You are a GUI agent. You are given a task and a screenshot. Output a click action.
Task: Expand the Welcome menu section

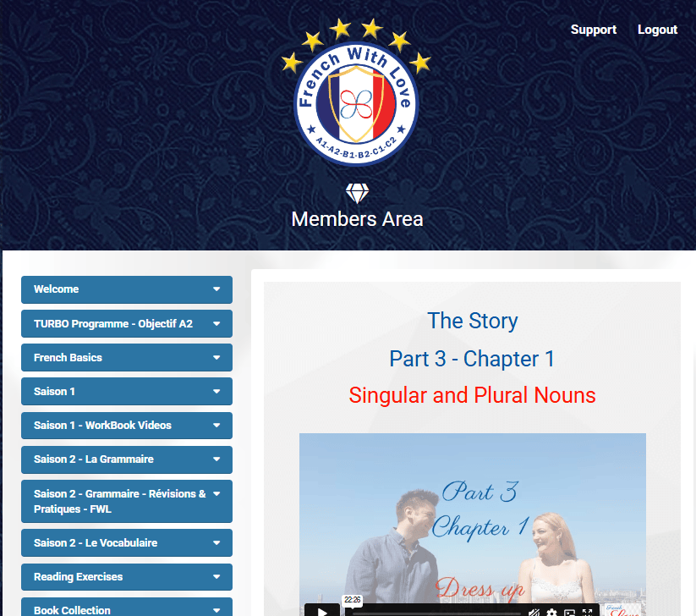(x=127, y=289)
